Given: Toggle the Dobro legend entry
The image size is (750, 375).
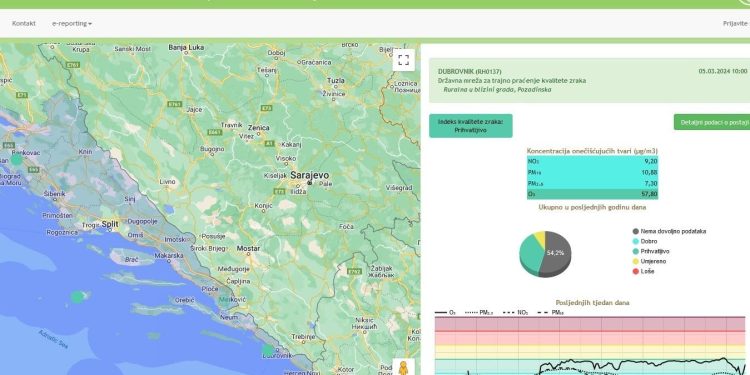Looking at the screenshot, I should pos(645,241).
